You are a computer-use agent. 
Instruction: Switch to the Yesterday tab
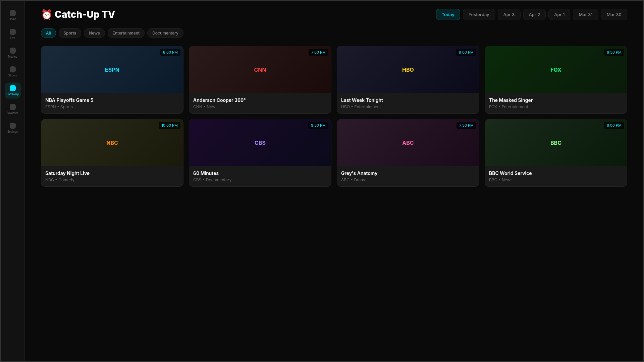click(x=479, y=14)
